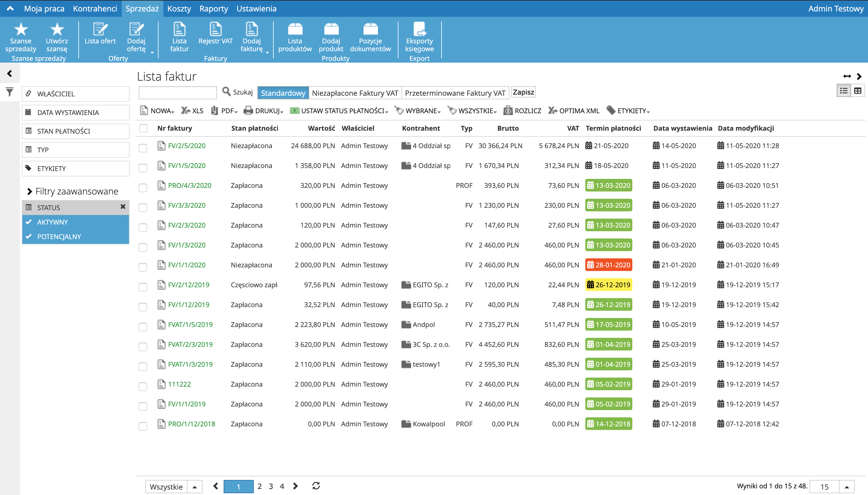Click green 14-12-2018 due date badge
868x495 pixels.
609,424
